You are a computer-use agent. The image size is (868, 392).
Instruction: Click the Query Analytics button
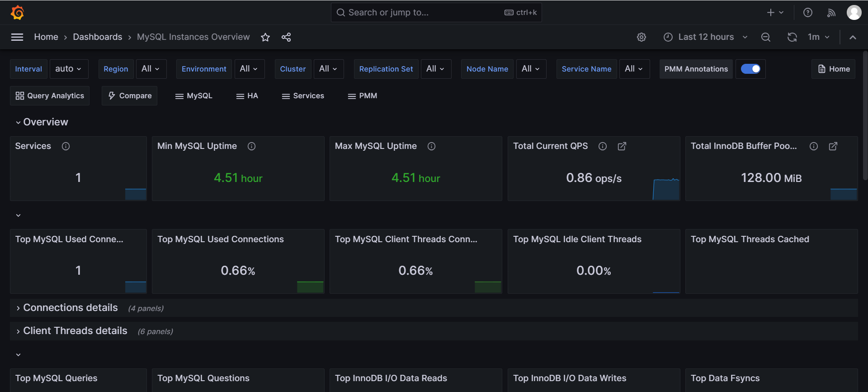50,96
